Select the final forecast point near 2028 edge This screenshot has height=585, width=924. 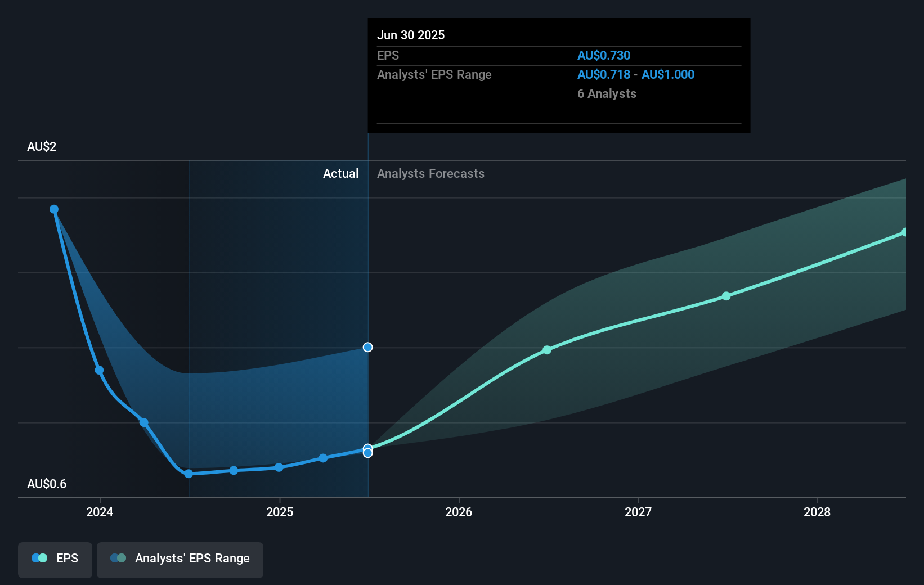pyautogui.click(x=905, y=231)
